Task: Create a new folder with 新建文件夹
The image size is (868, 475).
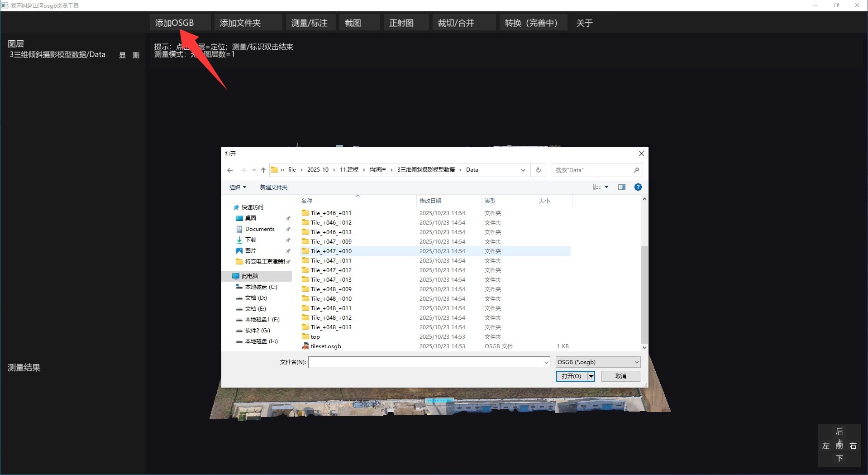Action: [x=273, y=187]
